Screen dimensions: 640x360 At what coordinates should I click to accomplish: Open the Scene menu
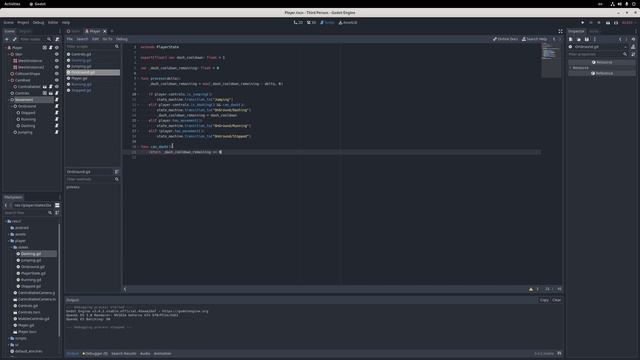coord(8,22)
